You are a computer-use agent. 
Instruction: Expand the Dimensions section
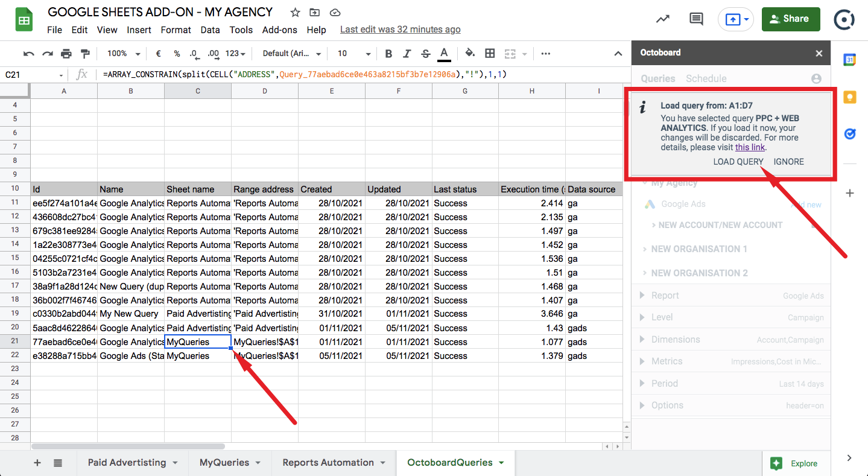730,340
